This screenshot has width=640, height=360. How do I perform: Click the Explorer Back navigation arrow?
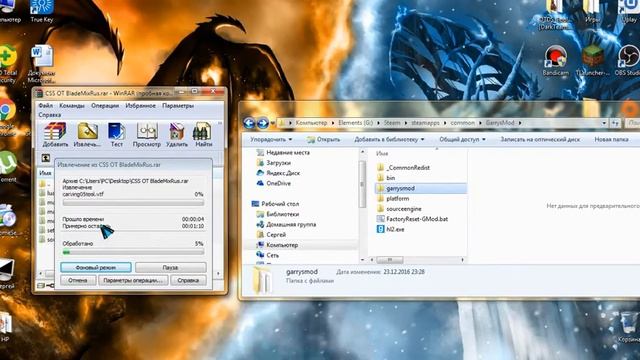pos(249,123)
